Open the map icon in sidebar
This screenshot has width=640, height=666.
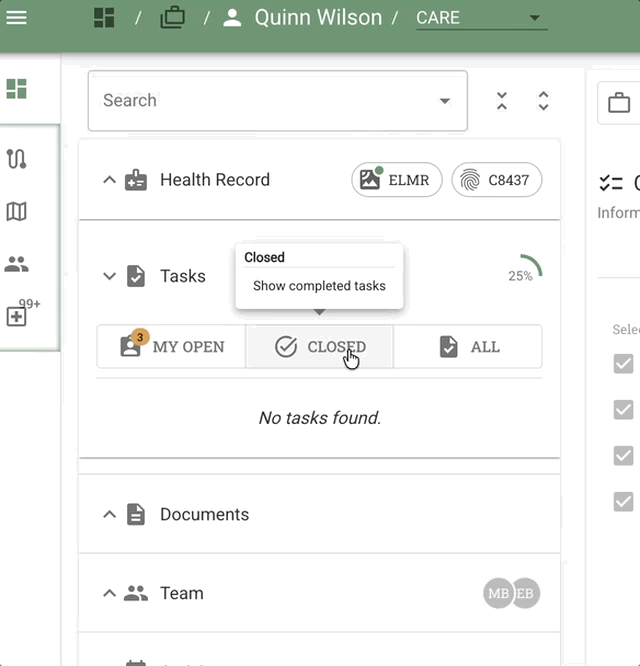(17, 211)
